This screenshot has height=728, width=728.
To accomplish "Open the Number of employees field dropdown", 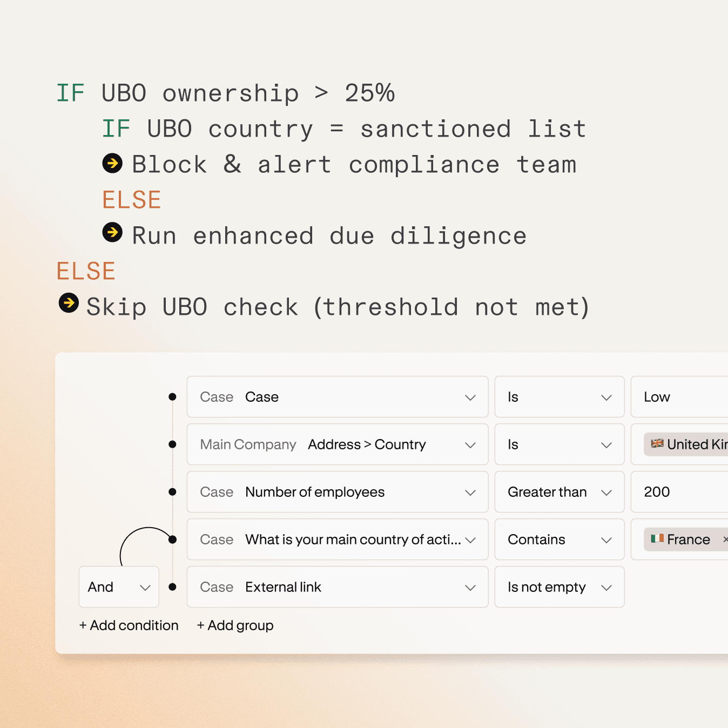I will click(x=337, y=492).
